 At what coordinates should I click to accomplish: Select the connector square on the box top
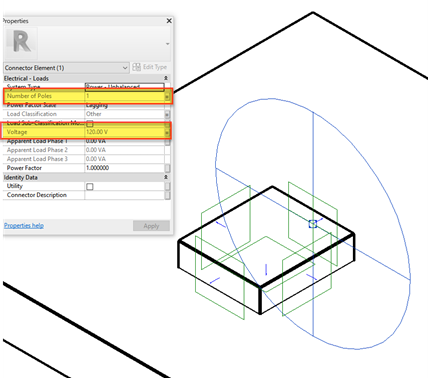[x=313, y=224]
